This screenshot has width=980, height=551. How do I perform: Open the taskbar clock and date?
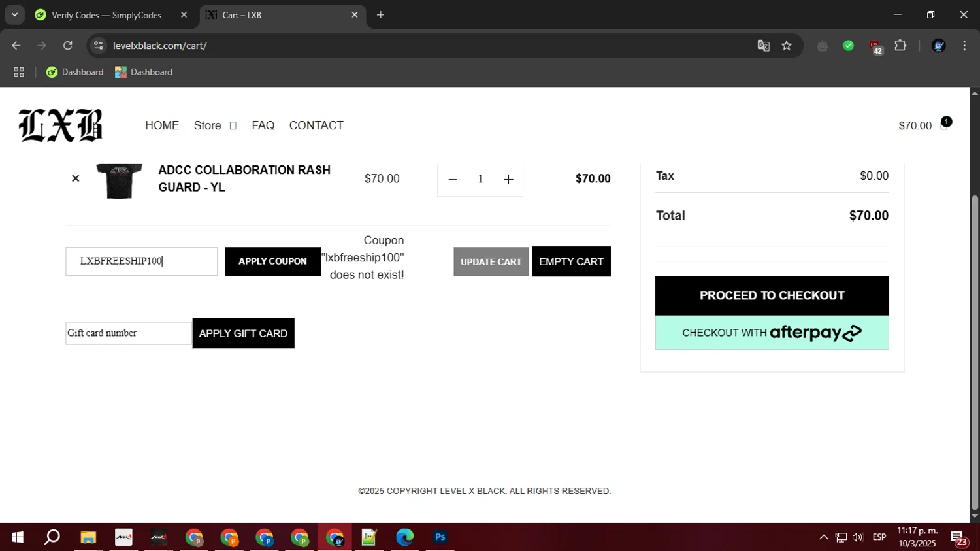(x=917, y=537)
